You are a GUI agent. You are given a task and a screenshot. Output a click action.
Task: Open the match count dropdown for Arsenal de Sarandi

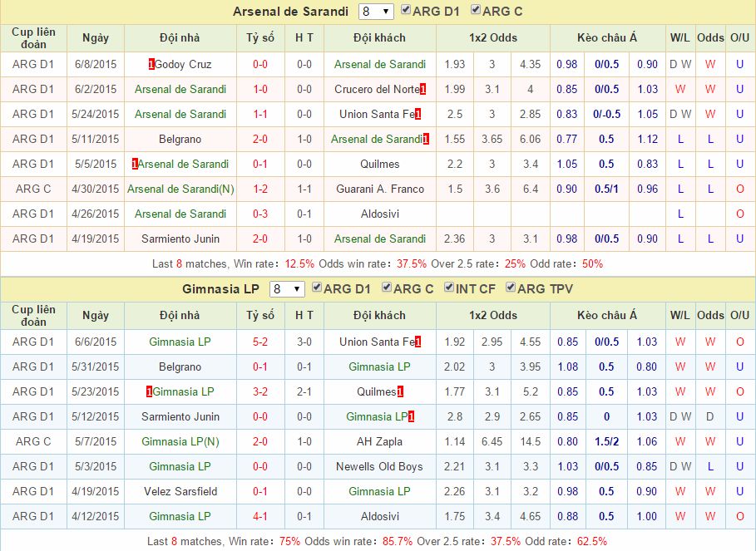(376, 12)
